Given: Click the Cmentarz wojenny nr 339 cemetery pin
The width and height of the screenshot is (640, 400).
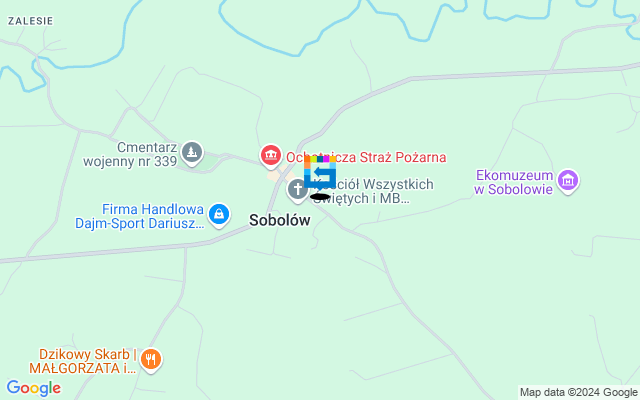Looking at the screenshot, I should [x=192, y=153].
